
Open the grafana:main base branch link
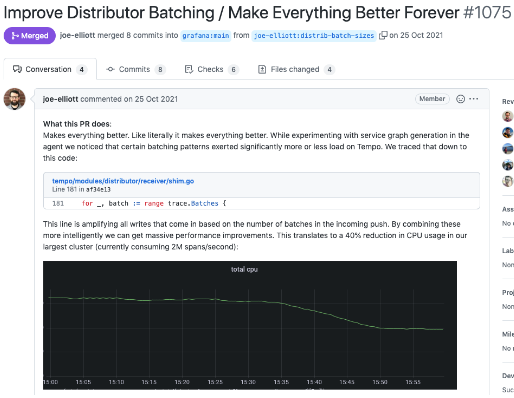tap(206, 35)
